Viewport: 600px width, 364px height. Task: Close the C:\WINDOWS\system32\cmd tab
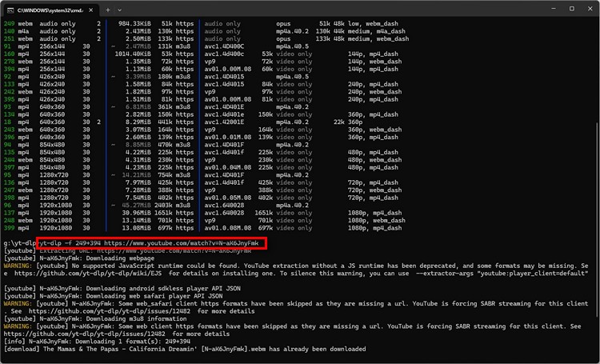(x=90, y=9)
